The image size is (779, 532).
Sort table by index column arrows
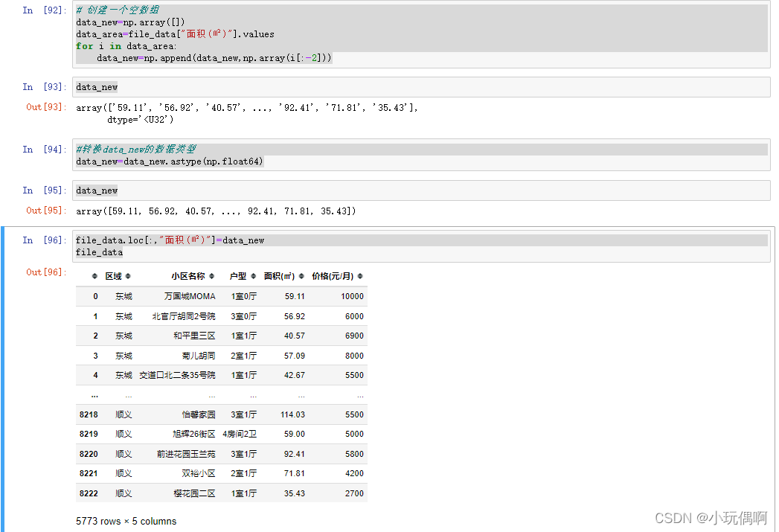pyautogui.click(x=94, y=276)
